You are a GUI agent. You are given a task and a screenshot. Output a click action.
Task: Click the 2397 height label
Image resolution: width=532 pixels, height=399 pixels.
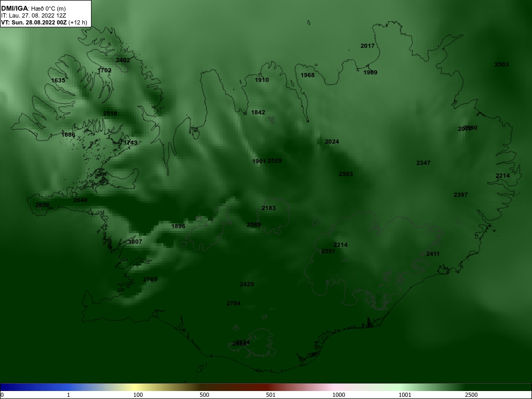pos(460,195)
